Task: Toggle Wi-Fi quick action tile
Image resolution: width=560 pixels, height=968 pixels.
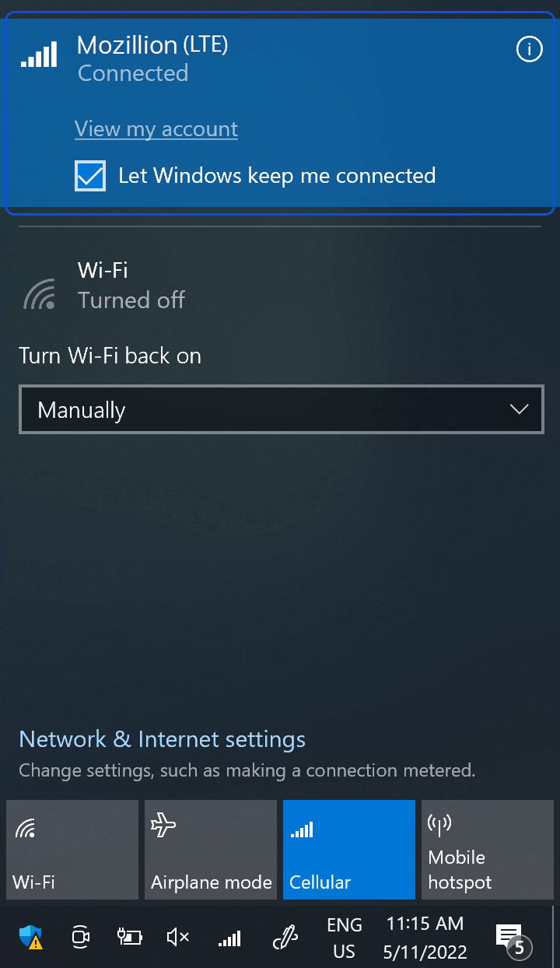Action: coord(72,850)
